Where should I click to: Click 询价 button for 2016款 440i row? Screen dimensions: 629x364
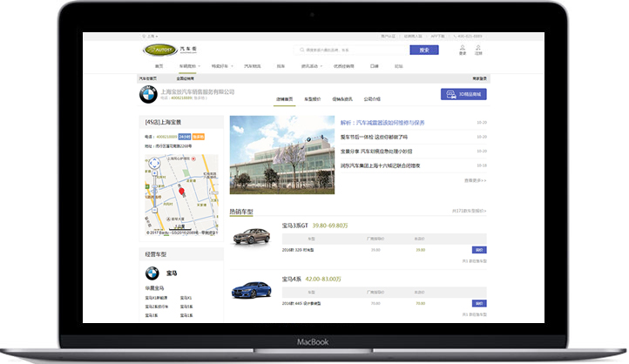(479, 303)
